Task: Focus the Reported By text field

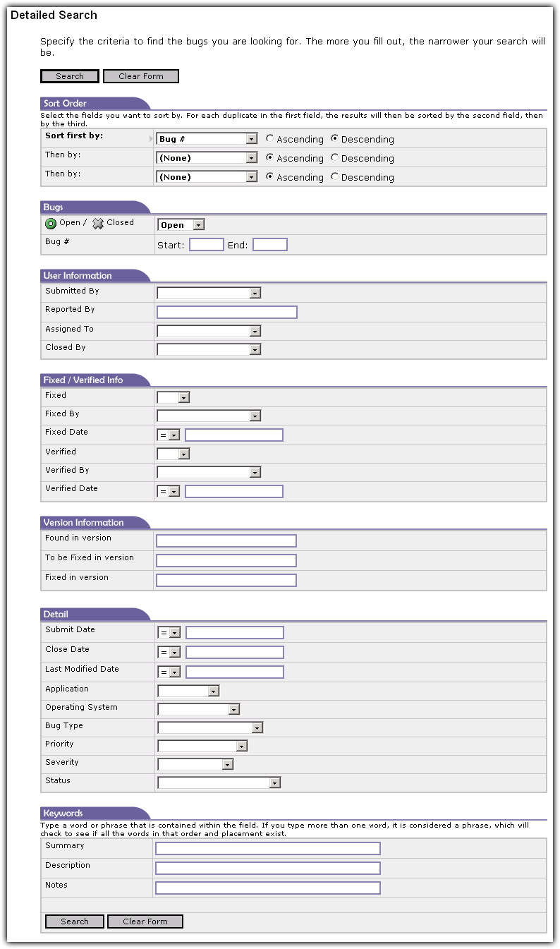Action: [x=227, y=313]
